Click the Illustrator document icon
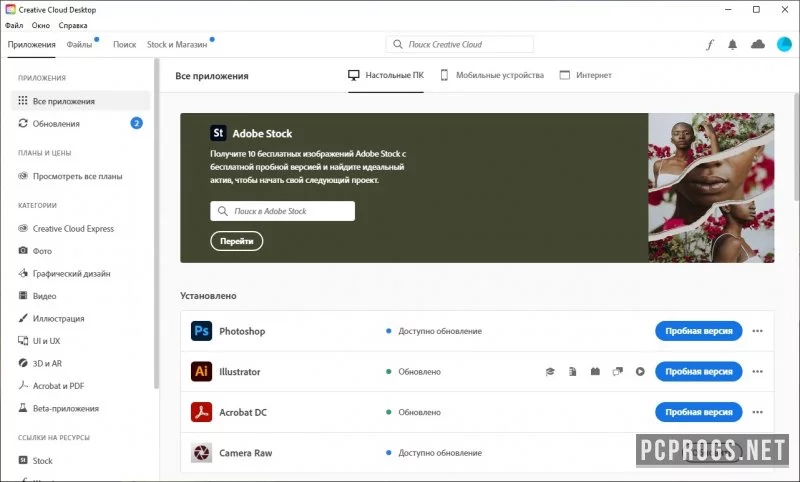Screen dimensions: 800x482 tap(572, 372)
